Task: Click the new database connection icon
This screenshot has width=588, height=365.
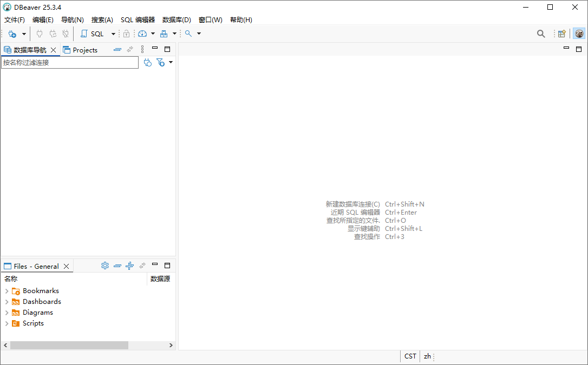Action: [x=12, y=34]
